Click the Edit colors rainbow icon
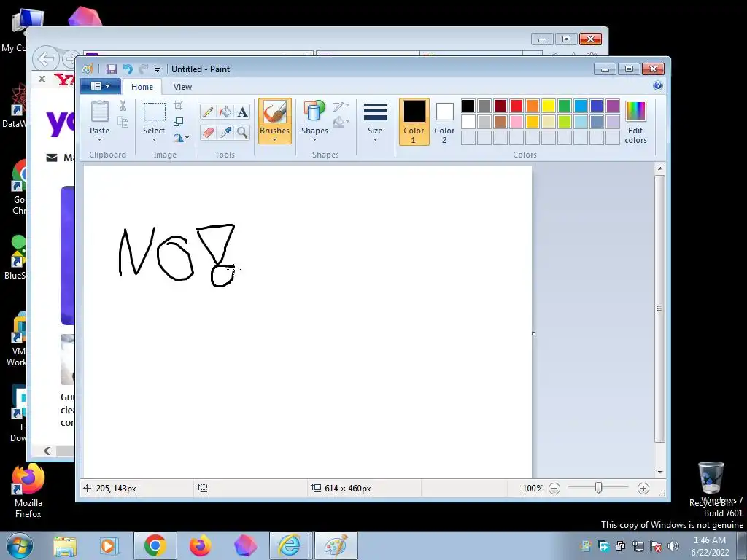The height and width of the screenshot is (560, 747). tap(635, 112)
